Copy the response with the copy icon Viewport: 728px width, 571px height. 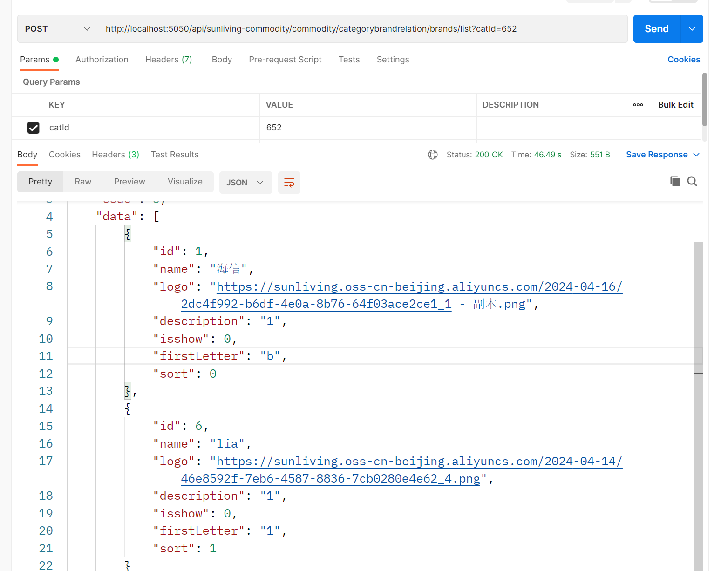[x=675, y=181]
